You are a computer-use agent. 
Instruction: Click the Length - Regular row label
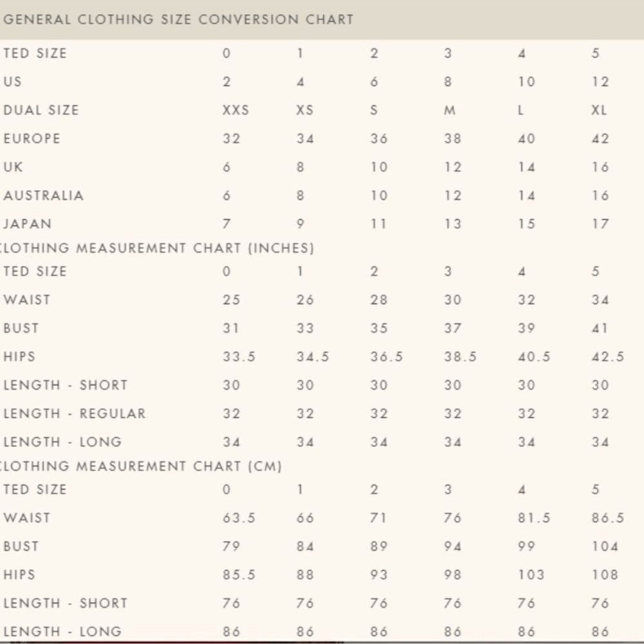75,413
